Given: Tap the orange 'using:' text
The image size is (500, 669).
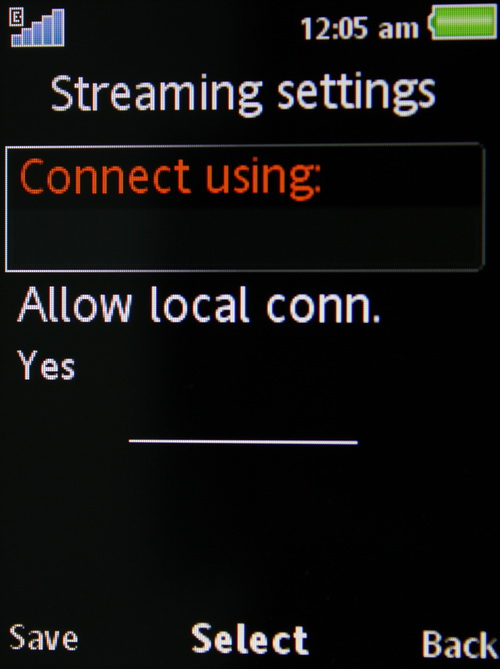Looking at the screenshot, I should (x=262, y=179).
